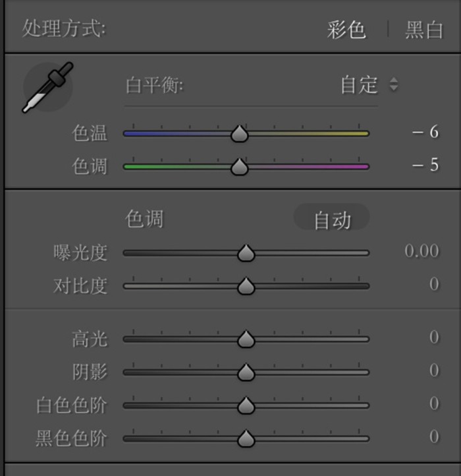Click the 自动 tone button
Screen dimensions: 461x476
[x=332, y=220]
